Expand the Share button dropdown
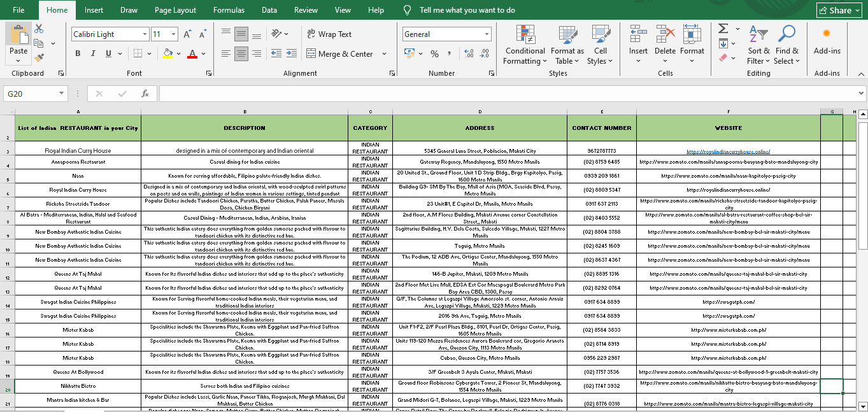The height and width of the screenshot is (412, 868). [857, 10]
